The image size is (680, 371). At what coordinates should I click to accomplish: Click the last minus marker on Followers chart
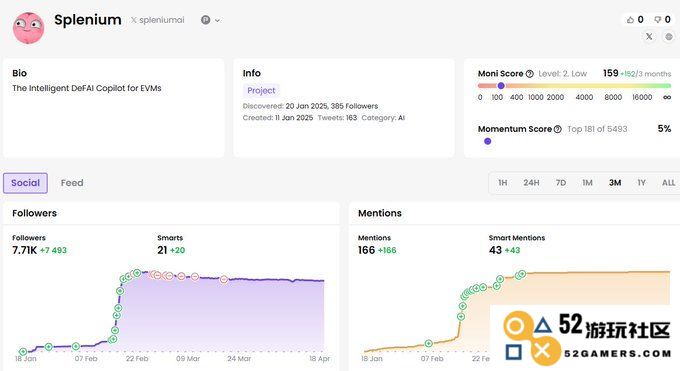click(223, 279)
